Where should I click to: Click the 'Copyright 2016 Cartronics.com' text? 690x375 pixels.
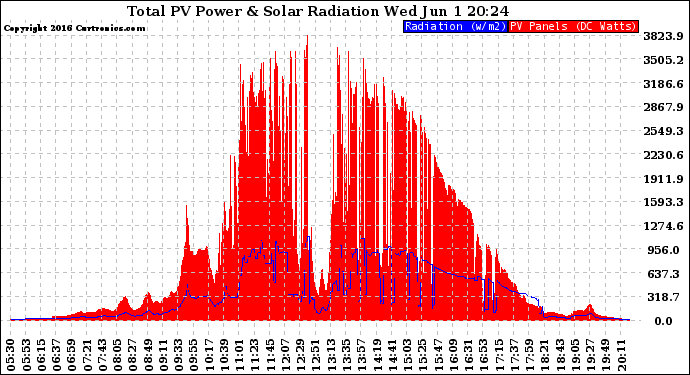click(x=74, y=28)
